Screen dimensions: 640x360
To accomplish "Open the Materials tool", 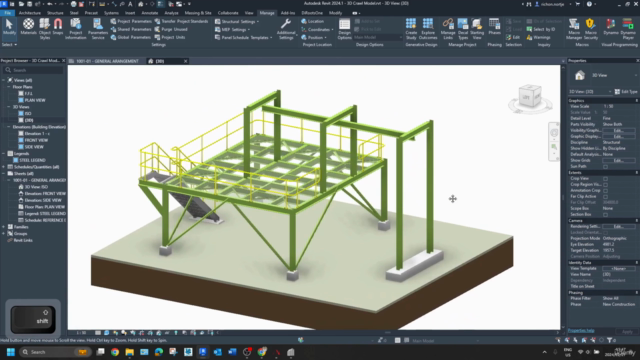I will pos(28,28).
